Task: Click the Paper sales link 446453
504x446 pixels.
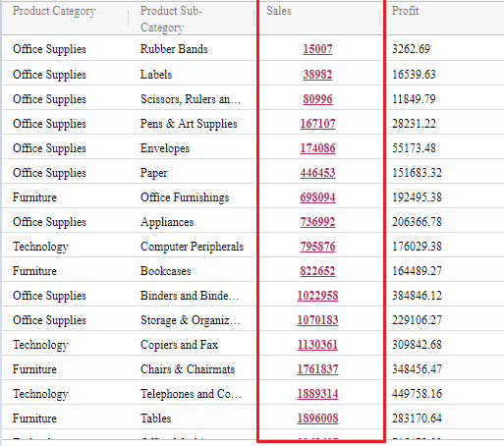Action: point(317,173)
